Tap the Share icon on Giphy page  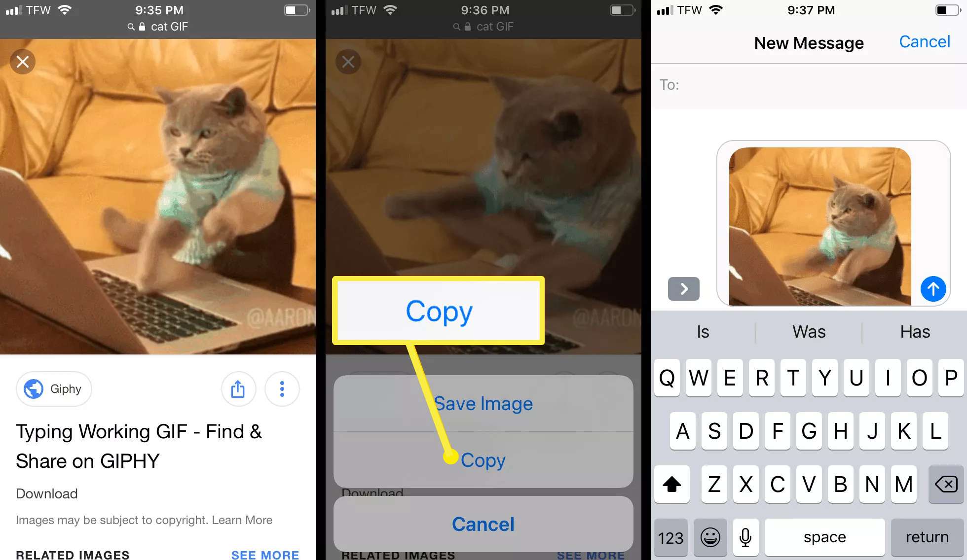point(239,388)
